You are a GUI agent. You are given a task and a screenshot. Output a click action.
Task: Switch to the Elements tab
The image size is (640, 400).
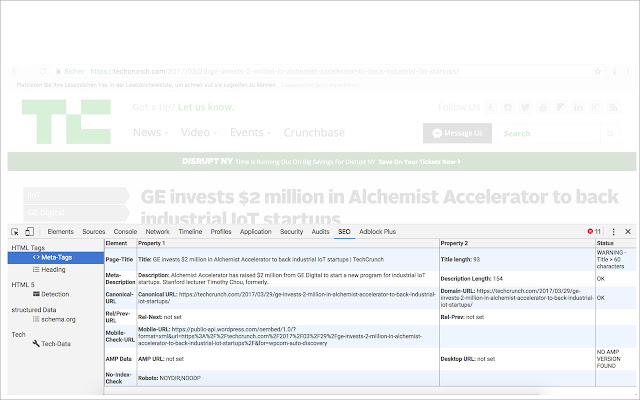tap(60, 231)
